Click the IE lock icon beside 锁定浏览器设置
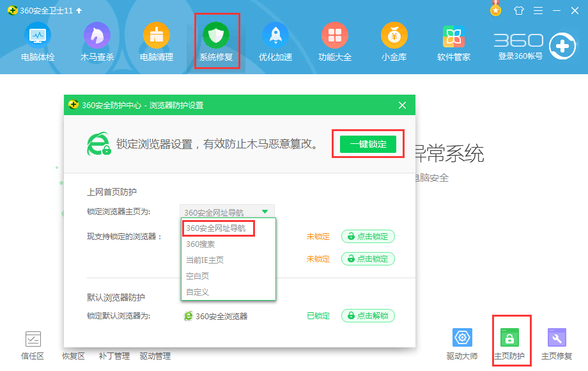This screenshot has height=371, width=588. (98, 144)
